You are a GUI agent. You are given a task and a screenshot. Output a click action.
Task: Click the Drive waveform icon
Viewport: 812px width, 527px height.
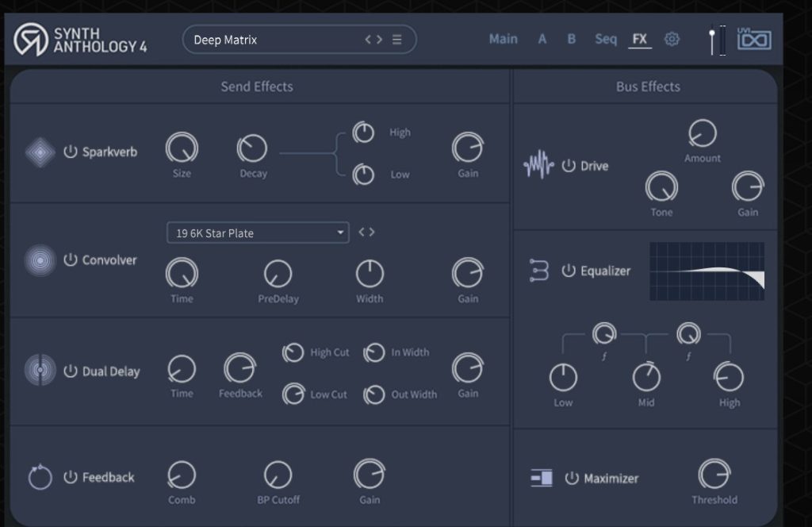tap(538, 166)
